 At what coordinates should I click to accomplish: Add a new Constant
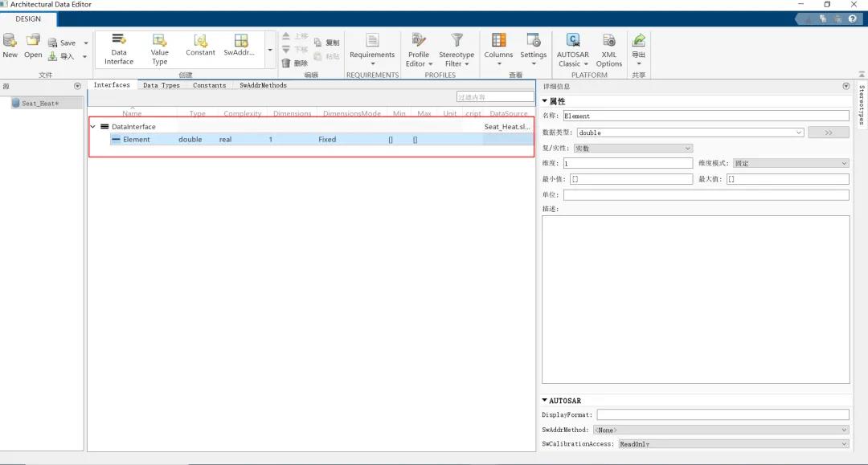[200, 45]
